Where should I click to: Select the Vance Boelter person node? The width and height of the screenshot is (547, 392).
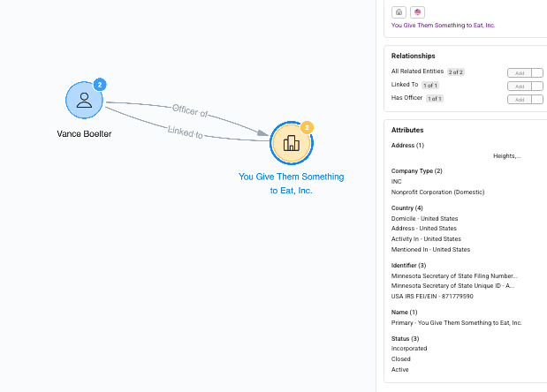(x=84, y=100)
